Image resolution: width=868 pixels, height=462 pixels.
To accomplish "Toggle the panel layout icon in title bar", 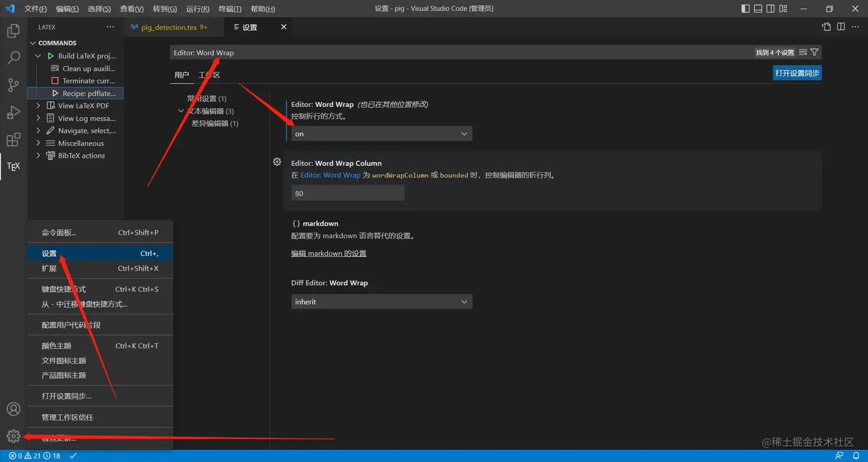I will click(x=758, y=9).
